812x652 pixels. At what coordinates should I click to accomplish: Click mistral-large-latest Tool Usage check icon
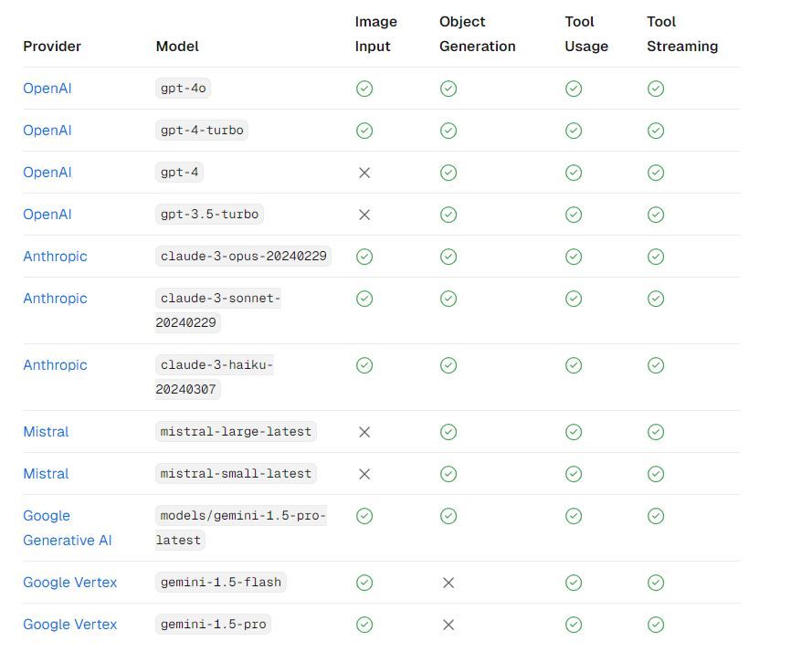574,432
